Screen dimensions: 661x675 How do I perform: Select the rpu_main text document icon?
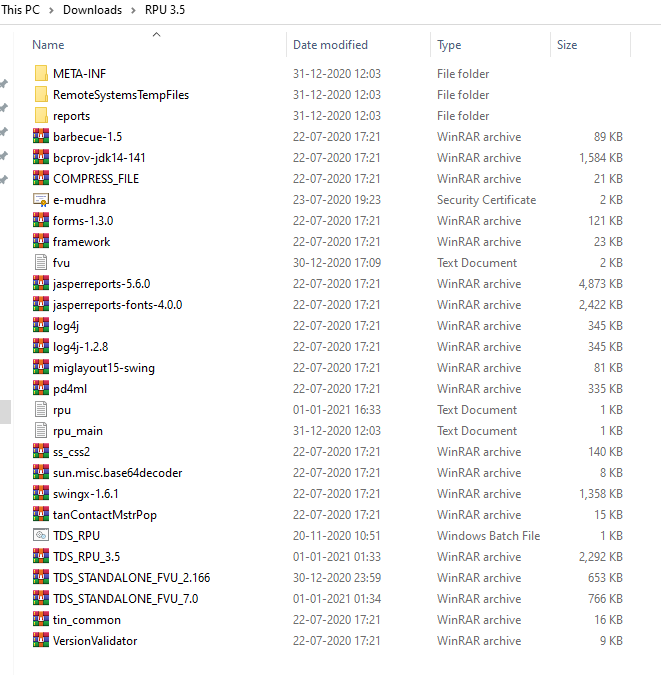click(x=41, y=431)
